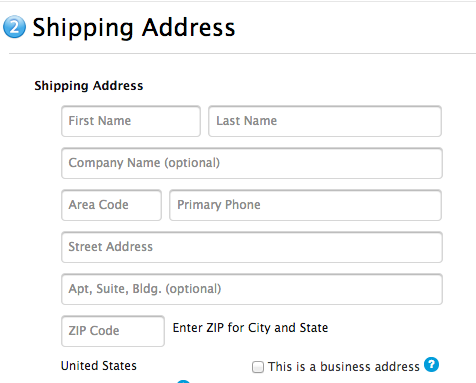Click the divider line under the heading

coord(242,53)
